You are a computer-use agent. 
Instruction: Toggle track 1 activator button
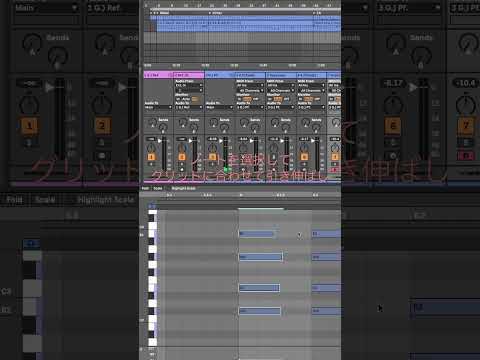tap(151, 157)
